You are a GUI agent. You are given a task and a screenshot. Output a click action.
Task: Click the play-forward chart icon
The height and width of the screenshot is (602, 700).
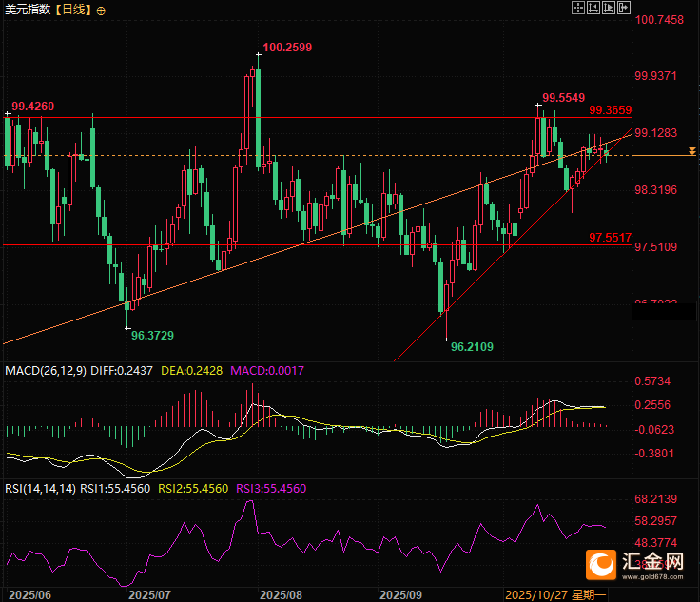pyautogui.click(x=610, y=8)
